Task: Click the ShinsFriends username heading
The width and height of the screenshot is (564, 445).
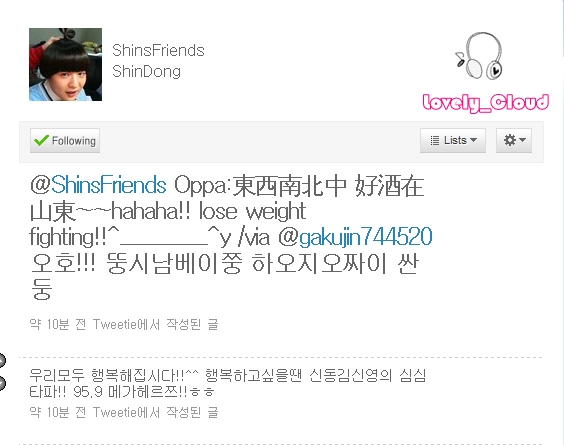Action: pyautogui.click(x=158, y=50)
